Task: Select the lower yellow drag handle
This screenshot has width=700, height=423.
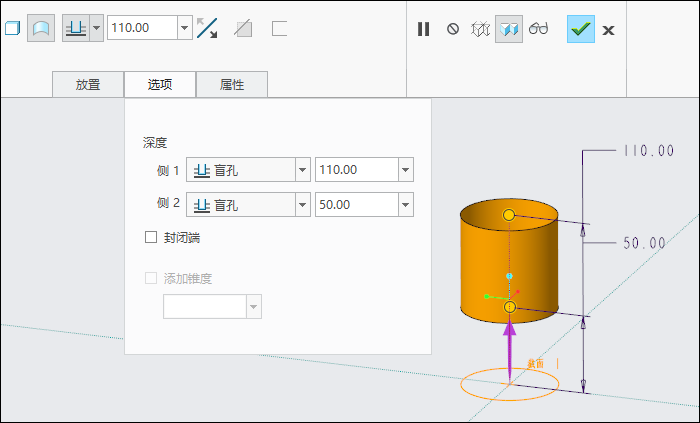Action: tap(509, 307)
